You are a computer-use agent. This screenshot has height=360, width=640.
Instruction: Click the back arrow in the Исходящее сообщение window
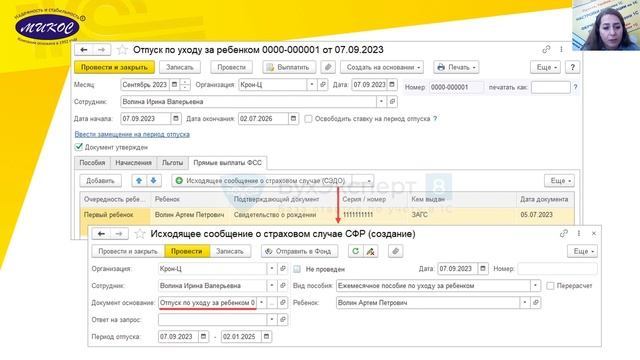pyautogui.click(x=101, y=234)
